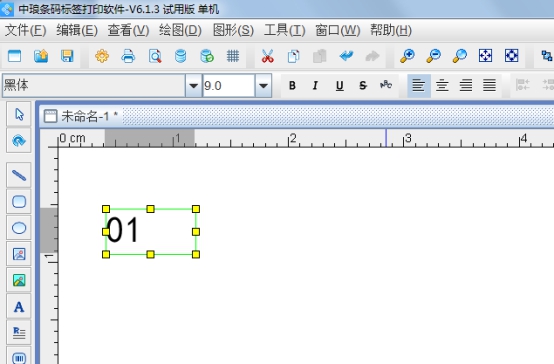Open print preview icon

tap(155, 56)
